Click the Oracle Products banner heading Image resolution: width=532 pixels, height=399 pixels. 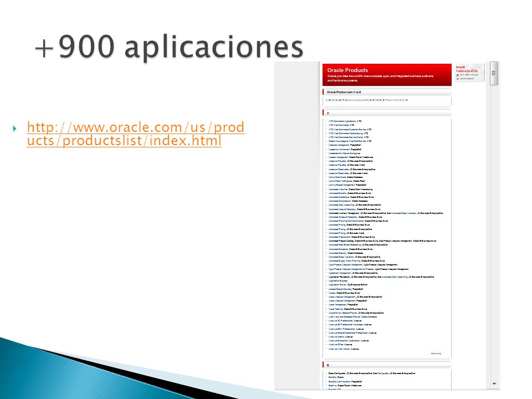coord(347,70)
